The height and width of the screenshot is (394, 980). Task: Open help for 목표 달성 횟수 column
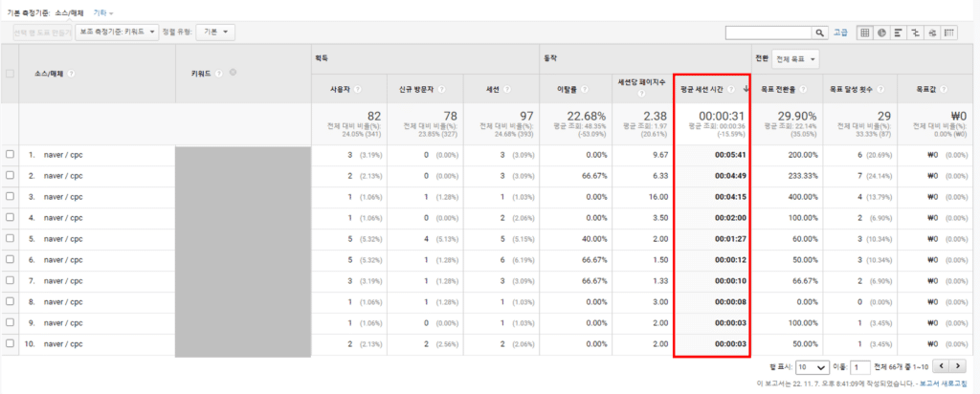tap(881, 89)
